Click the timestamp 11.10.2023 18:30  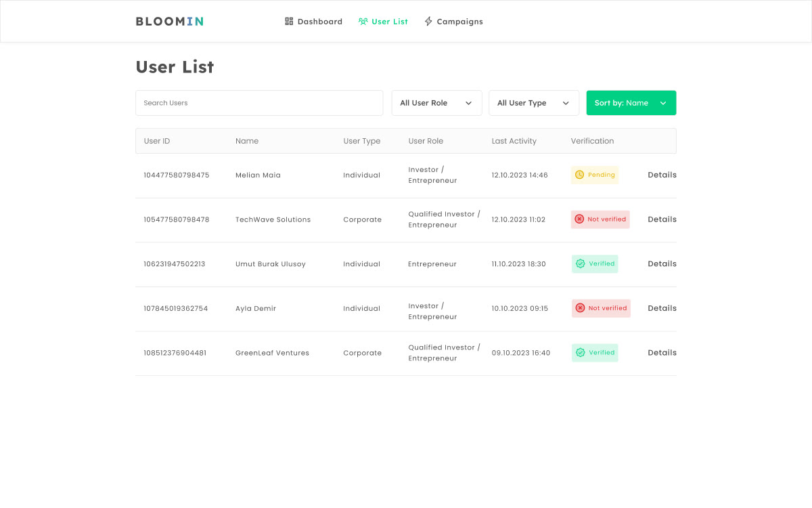pos(519,264)
